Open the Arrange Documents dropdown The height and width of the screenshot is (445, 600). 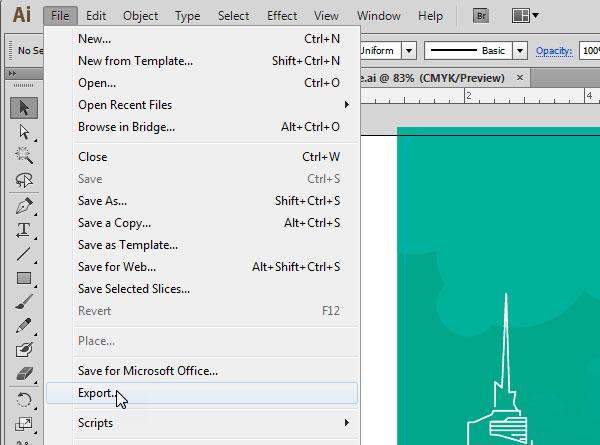(x=525, y=16)
